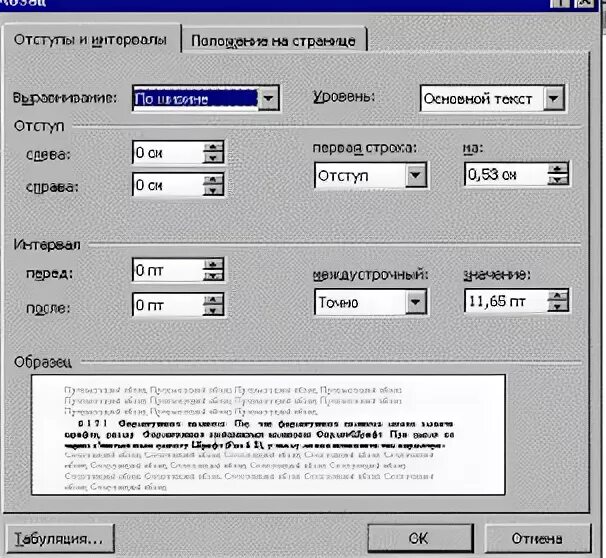Viewport: 606px width, 558px height.
Task: Increase the перед spacing value
Action: pyautogui.click(x=213, y=265)
